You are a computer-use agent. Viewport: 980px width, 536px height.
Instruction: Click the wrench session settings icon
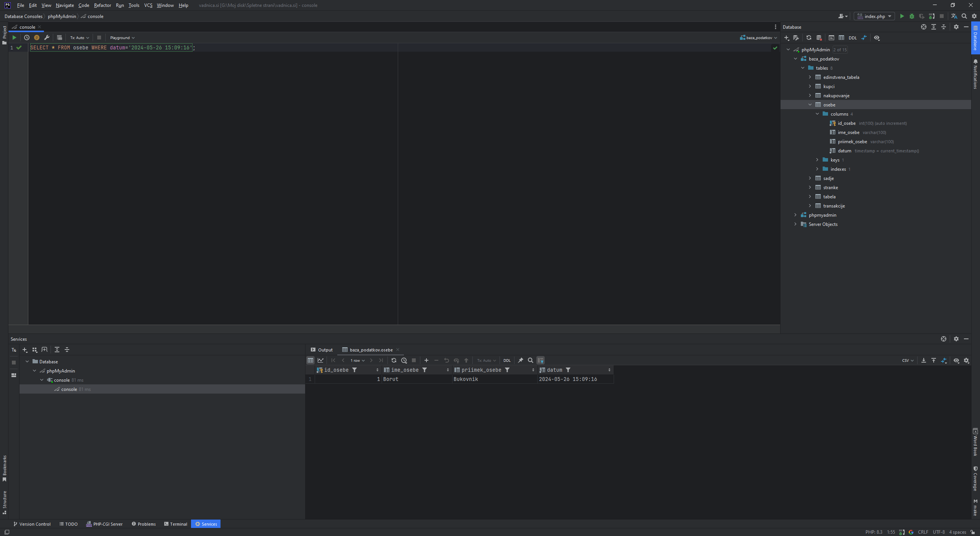point(47,38)
